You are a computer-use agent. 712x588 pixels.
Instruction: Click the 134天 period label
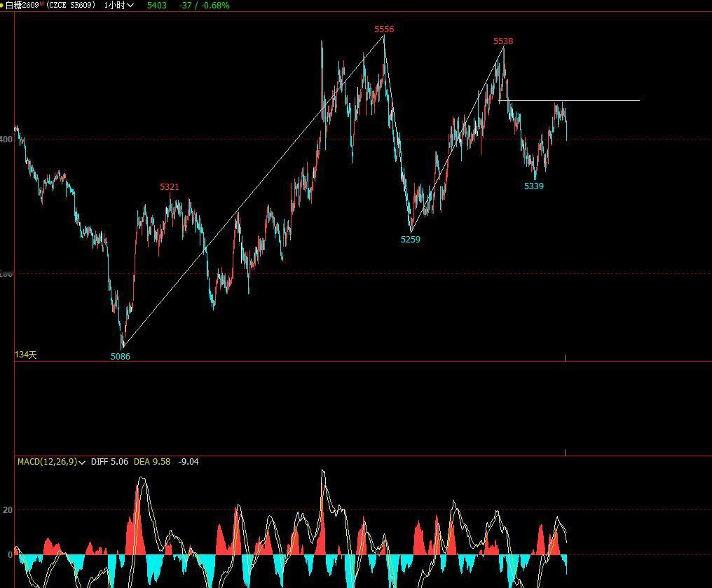click(25, 355)
